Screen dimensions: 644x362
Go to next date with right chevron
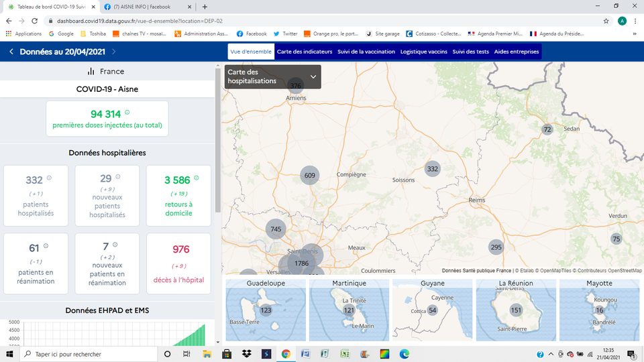point(114,52)
